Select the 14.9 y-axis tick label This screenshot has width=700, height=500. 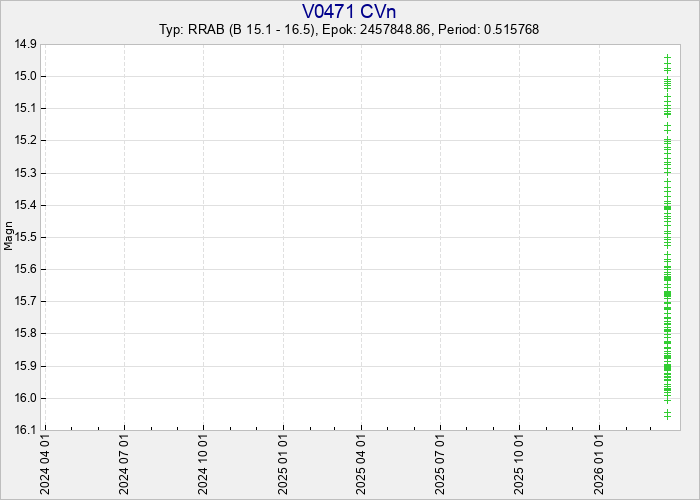[25, 44]
